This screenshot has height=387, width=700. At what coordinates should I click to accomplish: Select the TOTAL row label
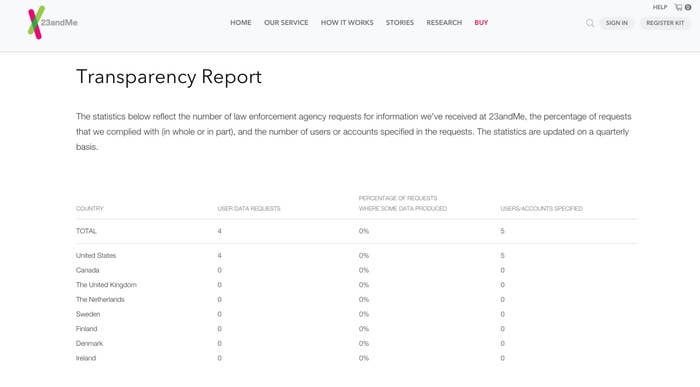86,231
